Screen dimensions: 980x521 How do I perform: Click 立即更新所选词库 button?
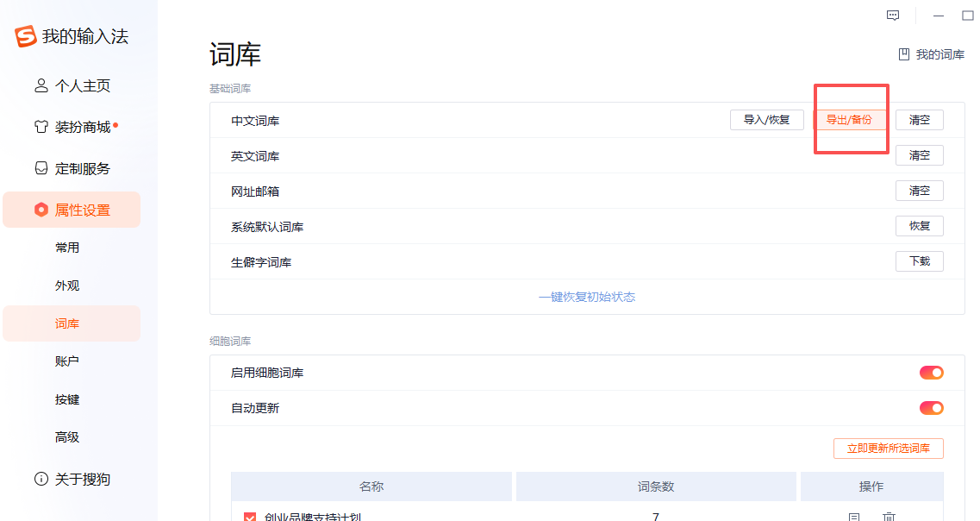tap(888, 449)
